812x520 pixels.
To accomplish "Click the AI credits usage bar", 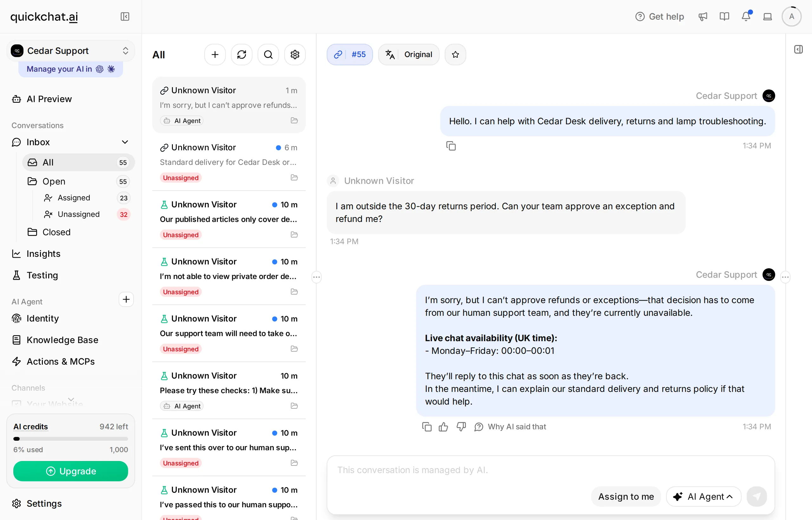I will click(71, 439).
